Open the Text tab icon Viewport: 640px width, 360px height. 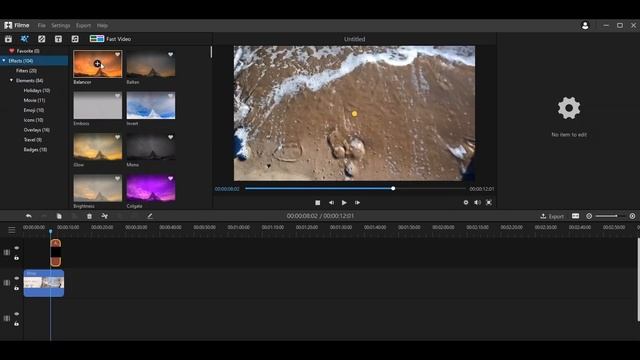pyautogui.click(x=58, y=39)
